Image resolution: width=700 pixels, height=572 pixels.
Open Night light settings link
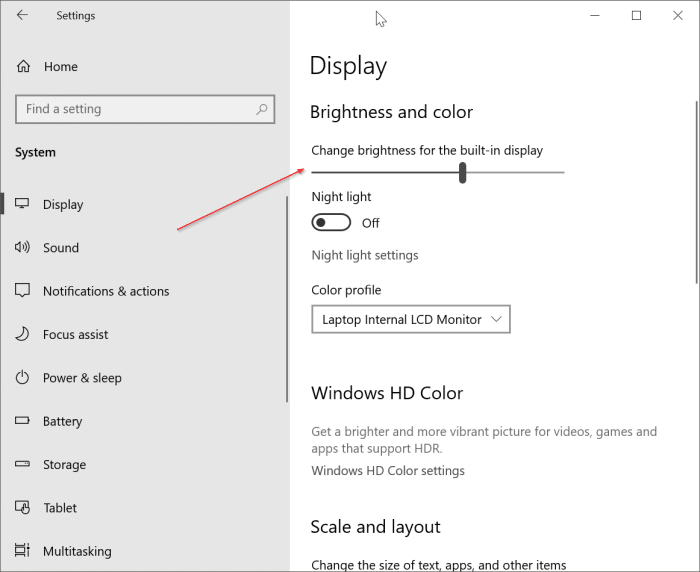click(x=365, y=255)
